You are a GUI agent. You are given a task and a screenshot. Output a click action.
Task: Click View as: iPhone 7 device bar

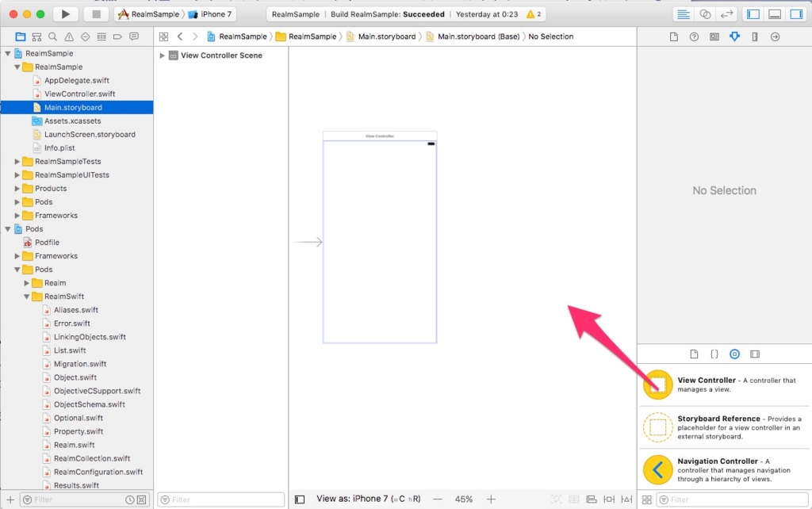[368, 499]
